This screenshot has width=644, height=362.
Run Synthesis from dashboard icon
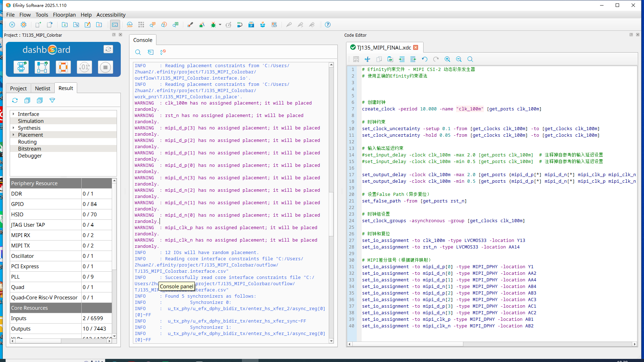[21, 67]
